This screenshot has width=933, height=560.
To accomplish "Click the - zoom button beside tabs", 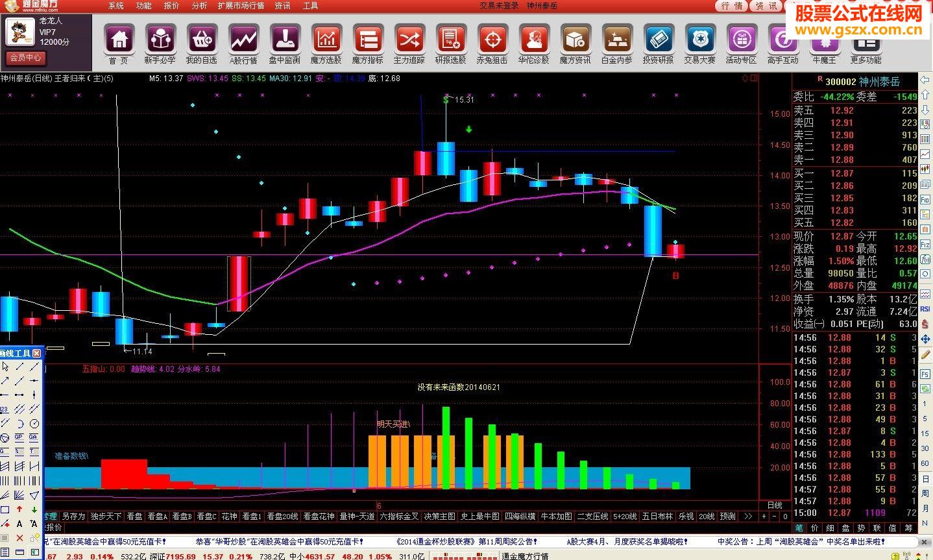I will [x=774, y=517].
